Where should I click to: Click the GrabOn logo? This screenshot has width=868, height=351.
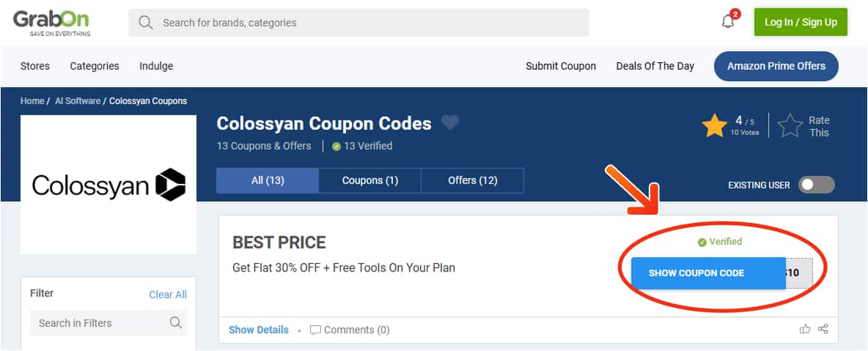pos(51,22)
